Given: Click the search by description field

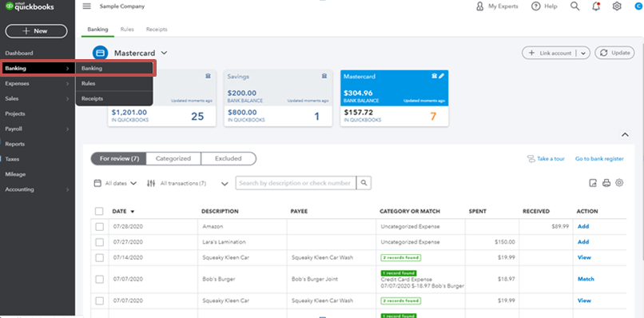Looking at the screenshot, I should click(296, 183).
